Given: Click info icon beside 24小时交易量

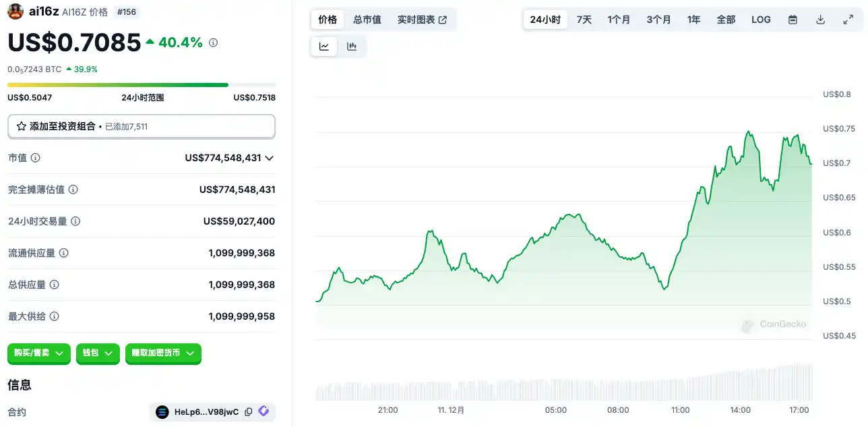Looking at the screenshot, I should (x=75, y=221).
